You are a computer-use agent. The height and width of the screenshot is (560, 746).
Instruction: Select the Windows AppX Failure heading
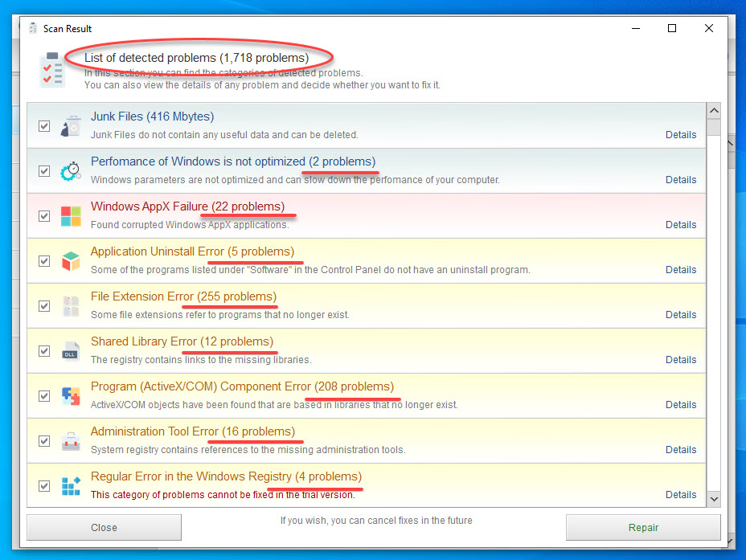point(187,206)
